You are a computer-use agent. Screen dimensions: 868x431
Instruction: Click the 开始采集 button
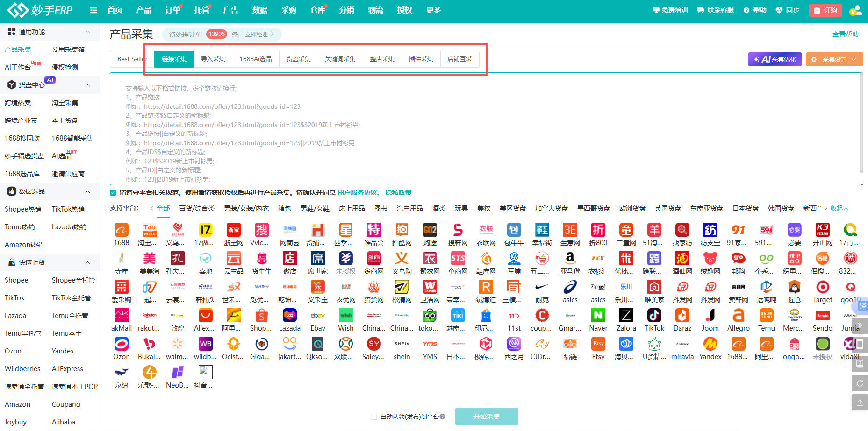486,417
